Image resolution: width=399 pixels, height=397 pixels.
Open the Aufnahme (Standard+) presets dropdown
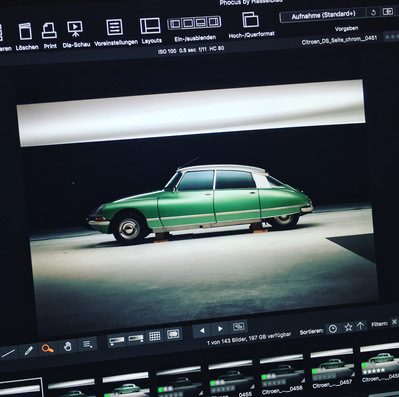(323, 15)
